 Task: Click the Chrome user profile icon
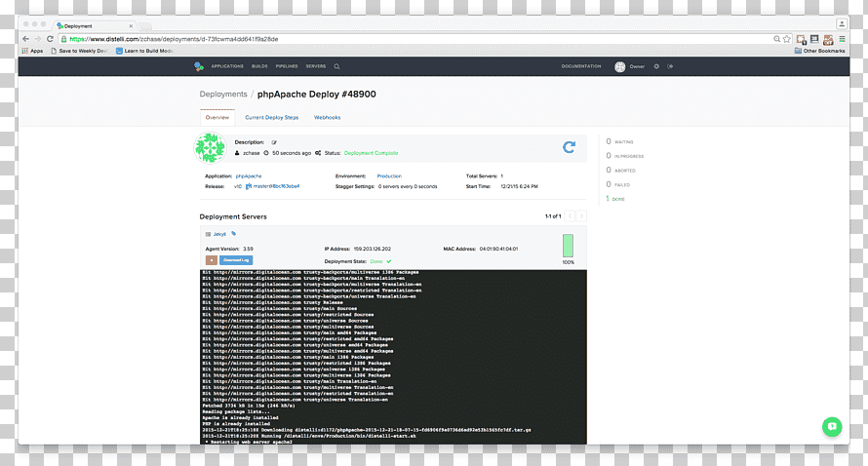(842, 23)
